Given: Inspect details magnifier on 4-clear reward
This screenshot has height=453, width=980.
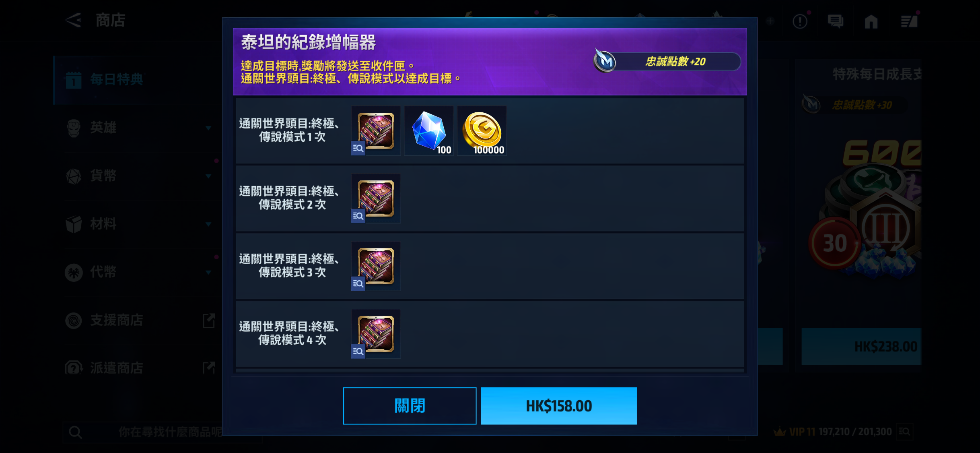Looking at the screenshot, I should (358, 351).
